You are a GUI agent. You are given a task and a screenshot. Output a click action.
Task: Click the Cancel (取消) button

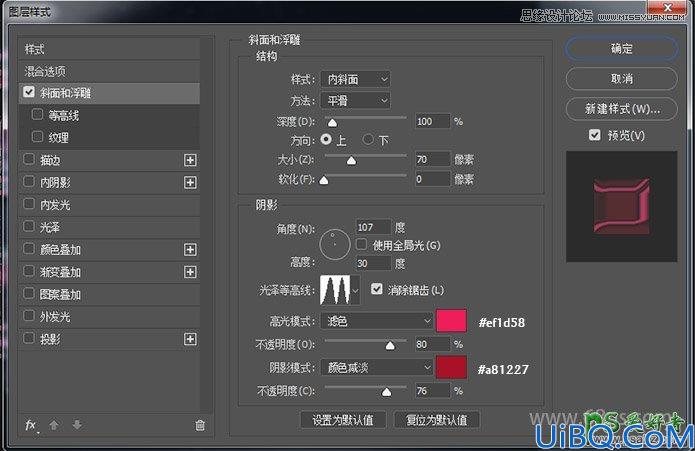pos(621,79)
